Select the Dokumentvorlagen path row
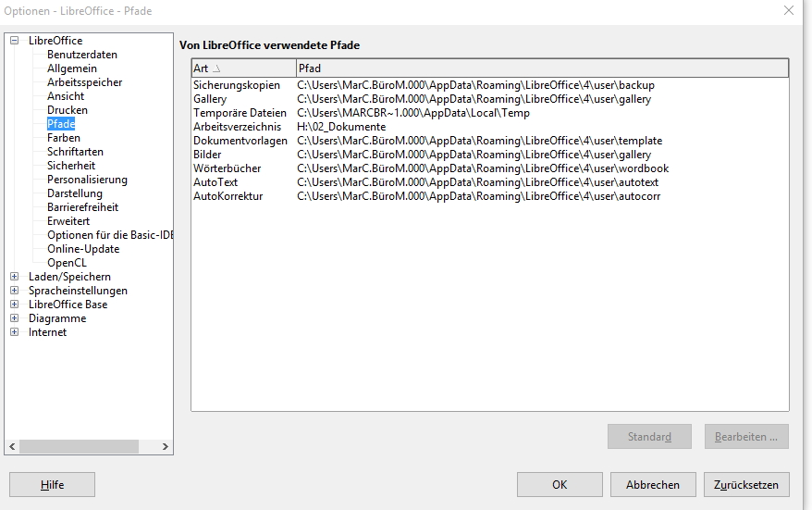 coord(489,141)
